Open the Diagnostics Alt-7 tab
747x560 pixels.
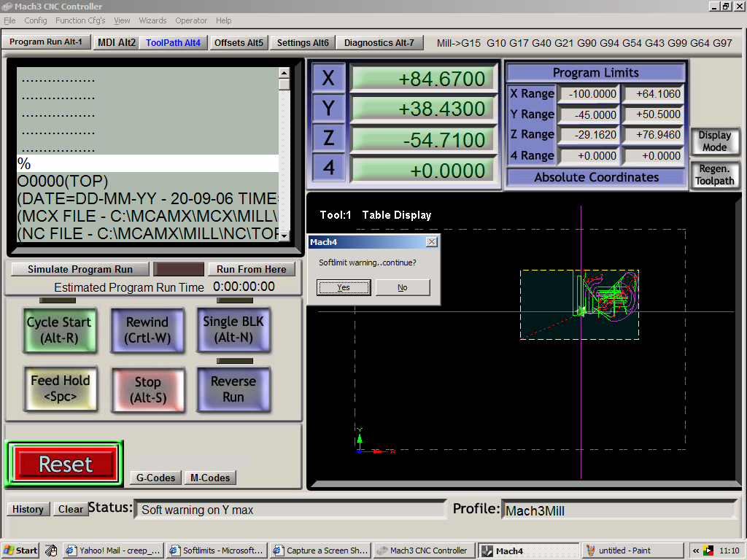(379, 43)
